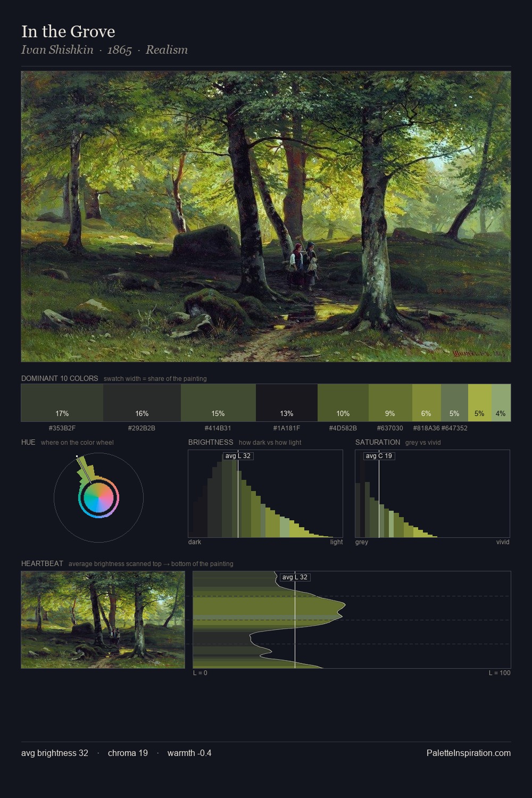Click the 9% olive swatch
Viewport: 532px width, 798px height.
coord(390,403)
